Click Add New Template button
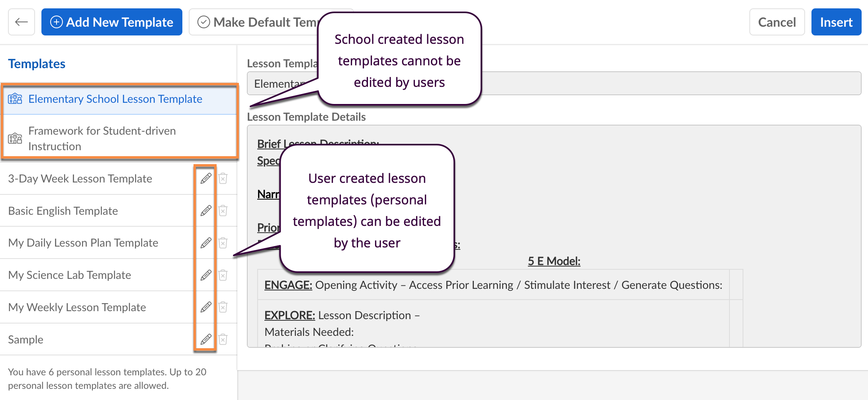This screenshot has width=868, height=400. [112, 22]
